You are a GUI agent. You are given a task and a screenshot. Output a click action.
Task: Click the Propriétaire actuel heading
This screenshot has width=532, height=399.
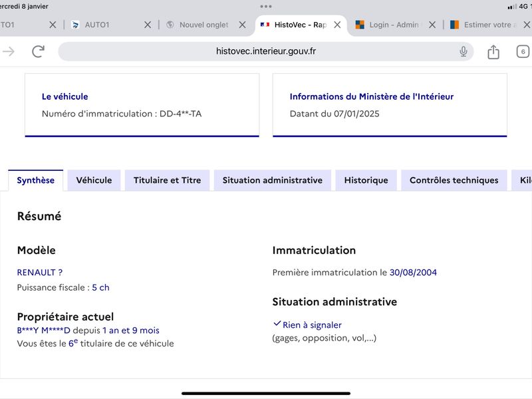point(65,317)
